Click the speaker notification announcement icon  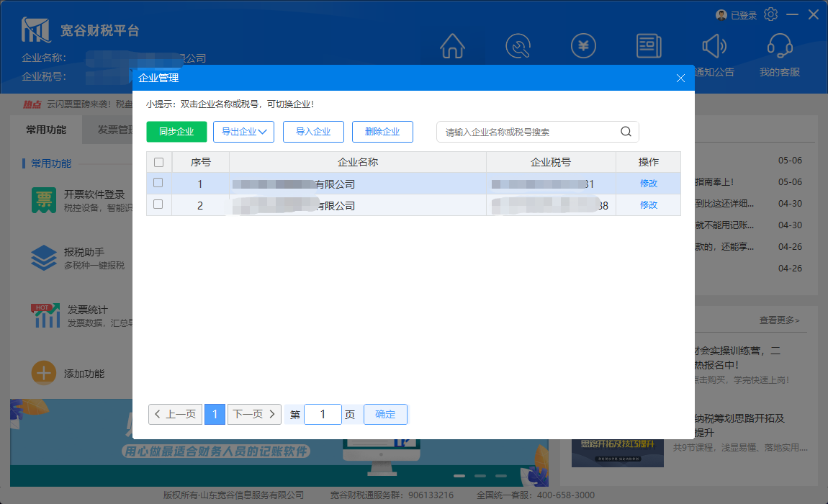point(714,46)
